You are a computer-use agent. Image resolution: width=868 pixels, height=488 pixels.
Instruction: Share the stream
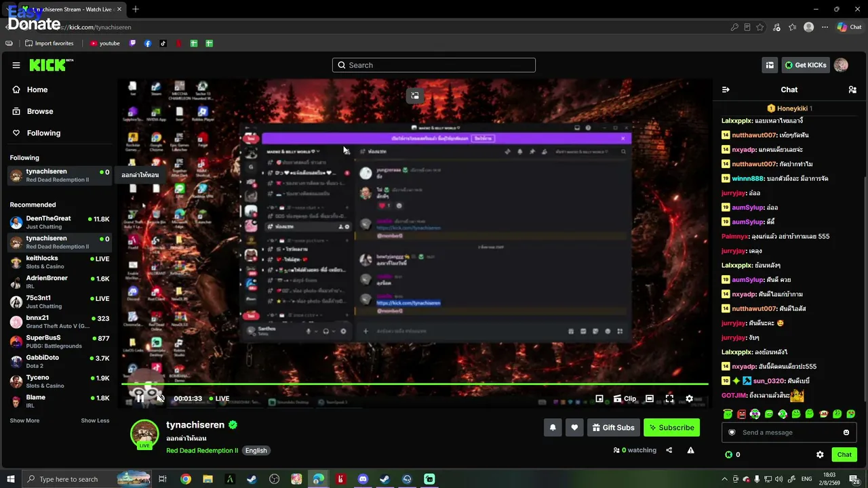pos(669,450)
